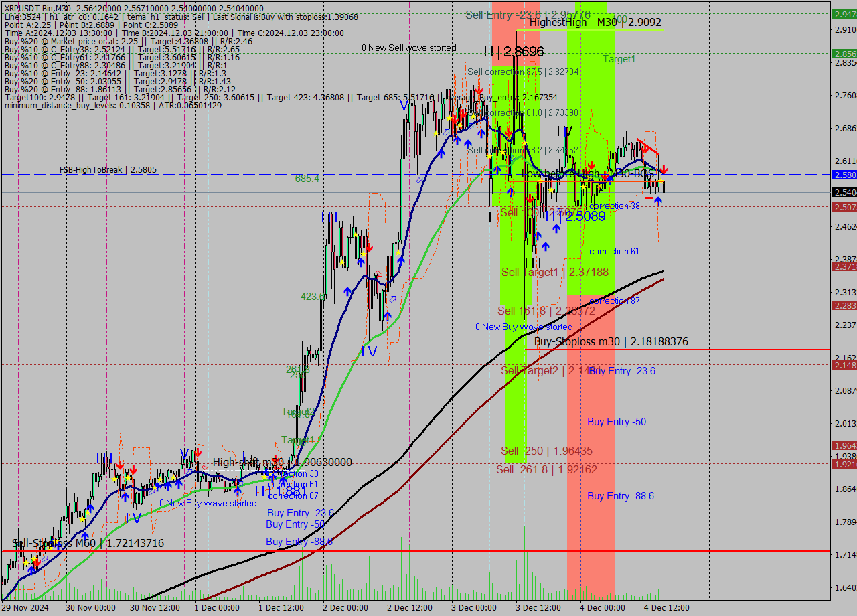The height and width of the screenshot is (616, 857).
Task: Select the 1.714 axis price tick
Action: tap(845, 554)
